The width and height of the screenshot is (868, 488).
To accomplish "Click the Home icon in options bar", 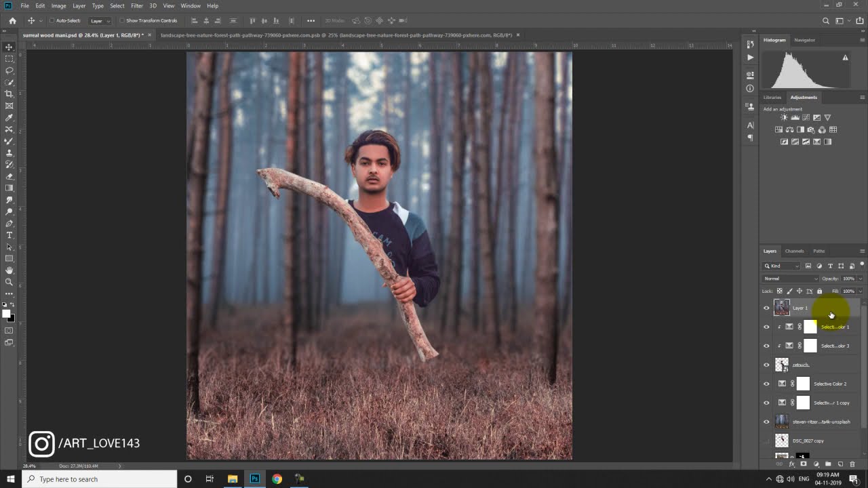I will coord(12,21).
